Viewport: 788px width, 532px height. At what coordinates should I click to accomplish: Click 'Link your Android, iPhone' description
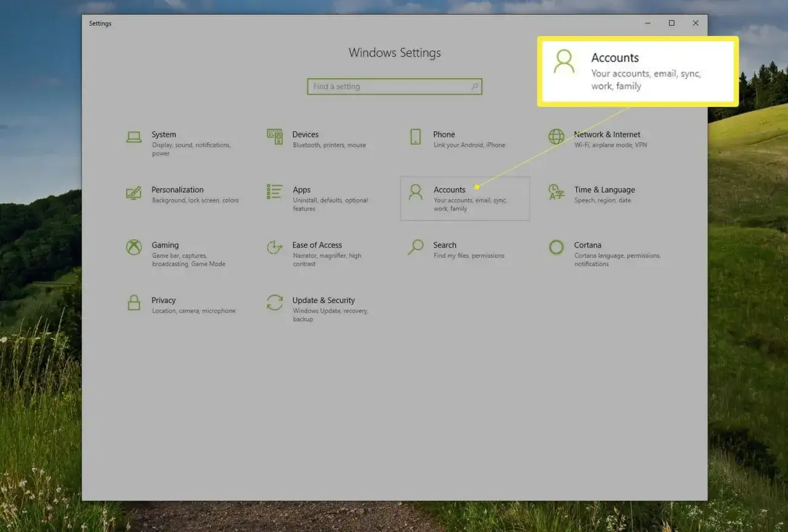click(469, 145)
